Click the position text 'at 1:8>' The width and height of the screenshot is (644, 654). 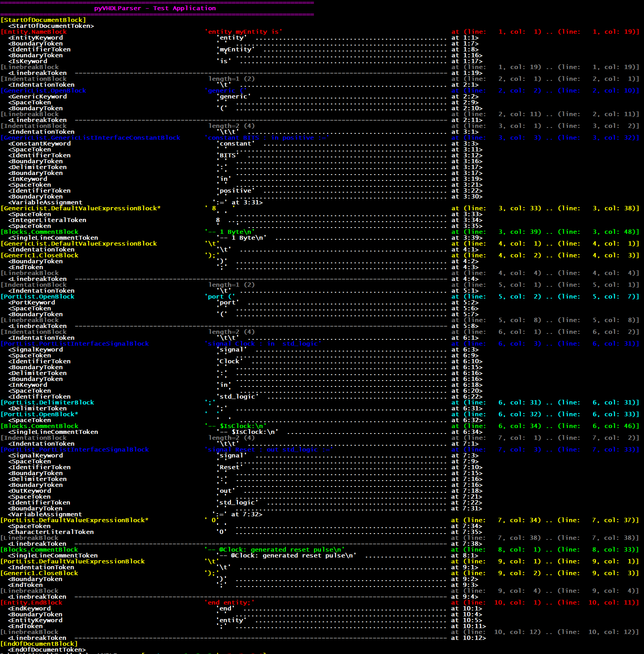[465, 49]
